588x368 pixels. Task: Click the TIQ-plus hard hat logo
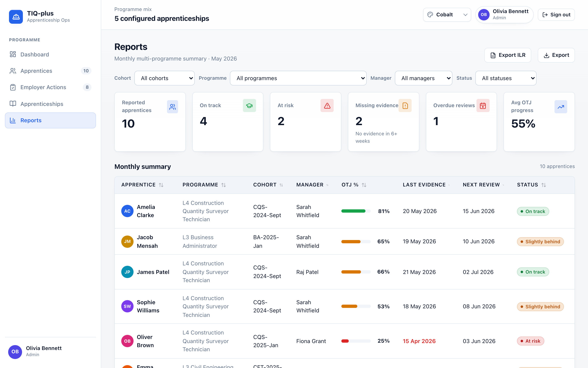[x=16, y=17]
